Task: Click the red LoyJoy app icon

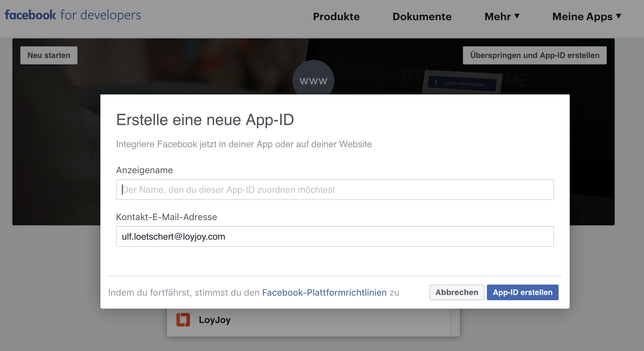Action: 183,320
